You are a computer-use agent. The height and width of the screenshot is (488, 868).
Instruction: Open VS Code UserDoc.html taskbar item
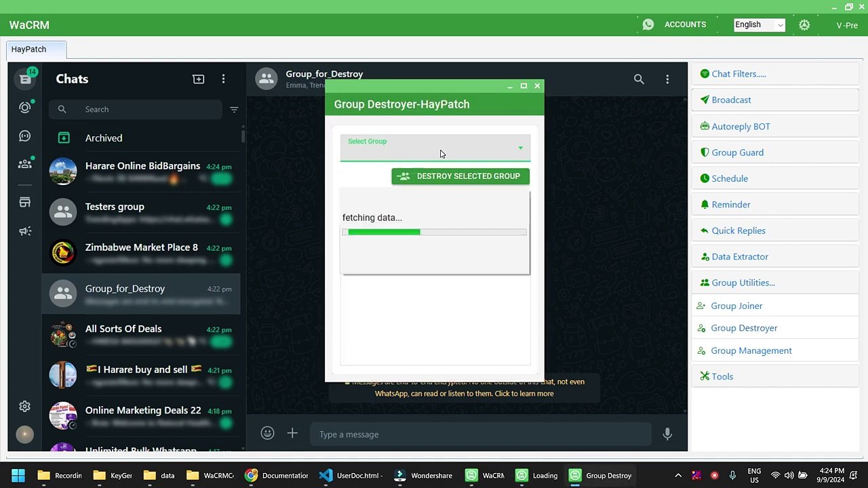(351, 475)
